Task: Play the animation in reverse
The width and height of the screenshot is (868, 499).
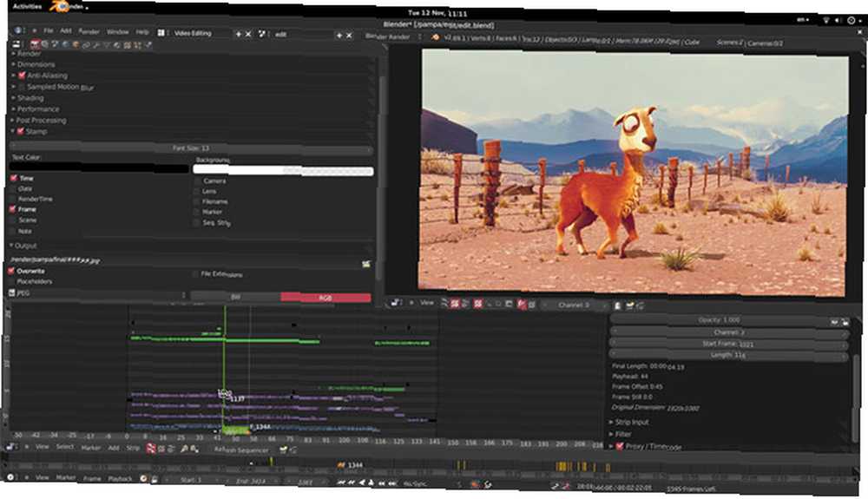Action: point(362,483)
